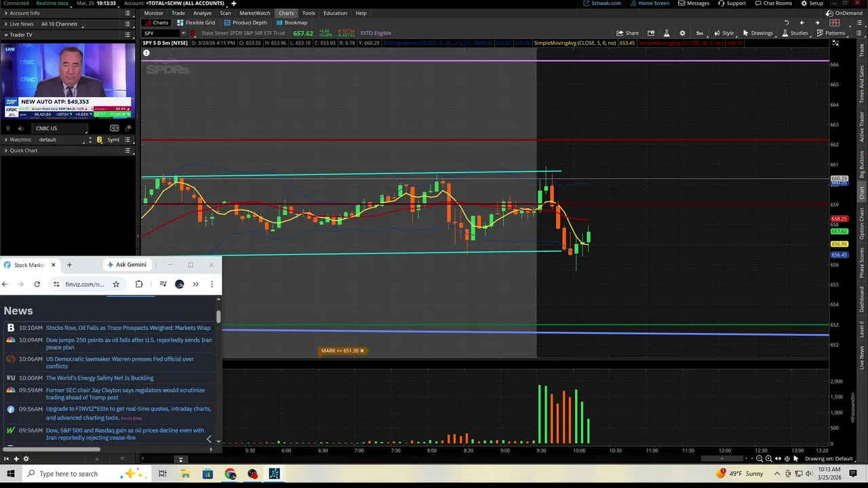Viewport: 868px width, 488px height.
Task: Open OnDemand mode
Action: [844, 13]
